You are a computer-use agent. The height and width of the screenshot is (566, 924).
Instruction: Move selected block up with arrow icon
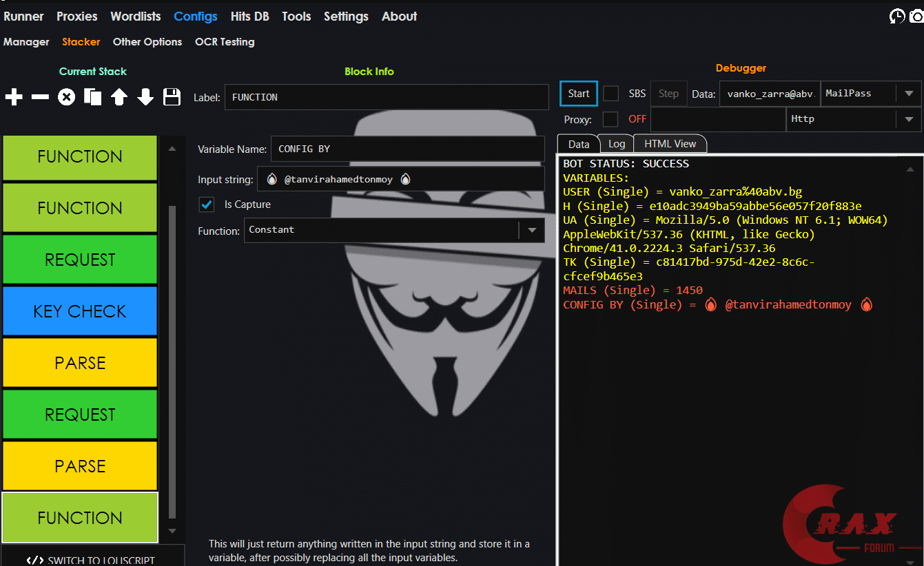[119, 97]
